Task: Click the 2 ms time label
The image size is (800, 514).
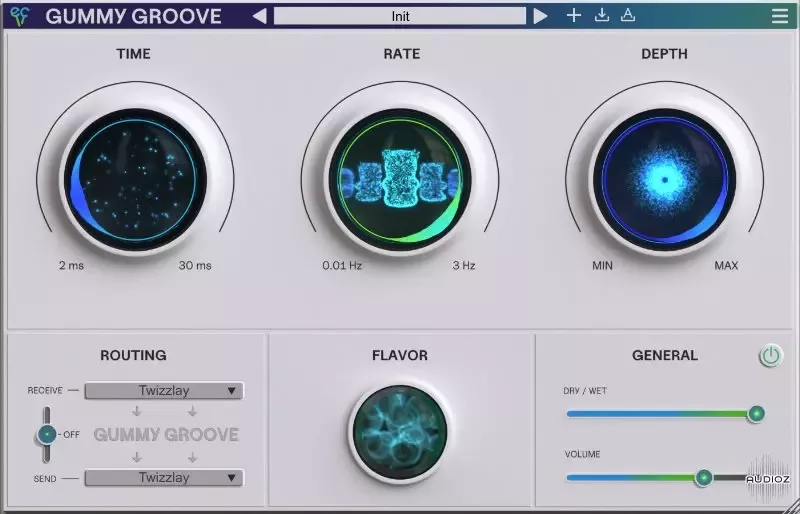Action: click(x=71, y=265)
